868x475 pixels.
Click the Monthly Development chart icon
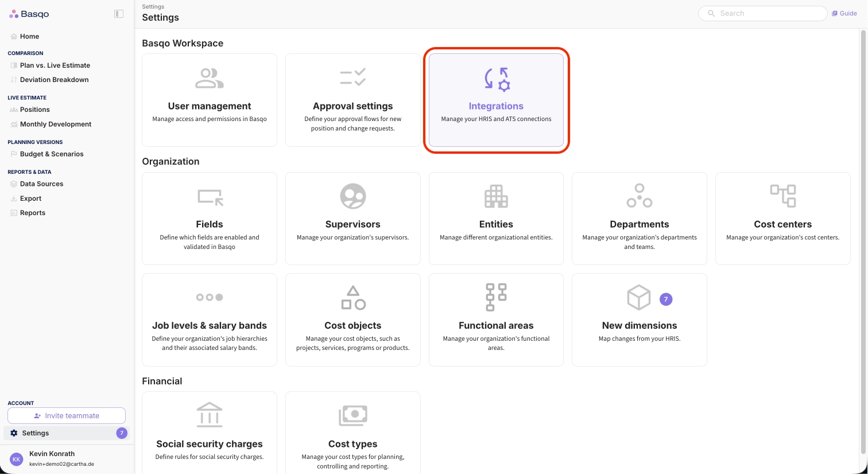coord(14,124)
